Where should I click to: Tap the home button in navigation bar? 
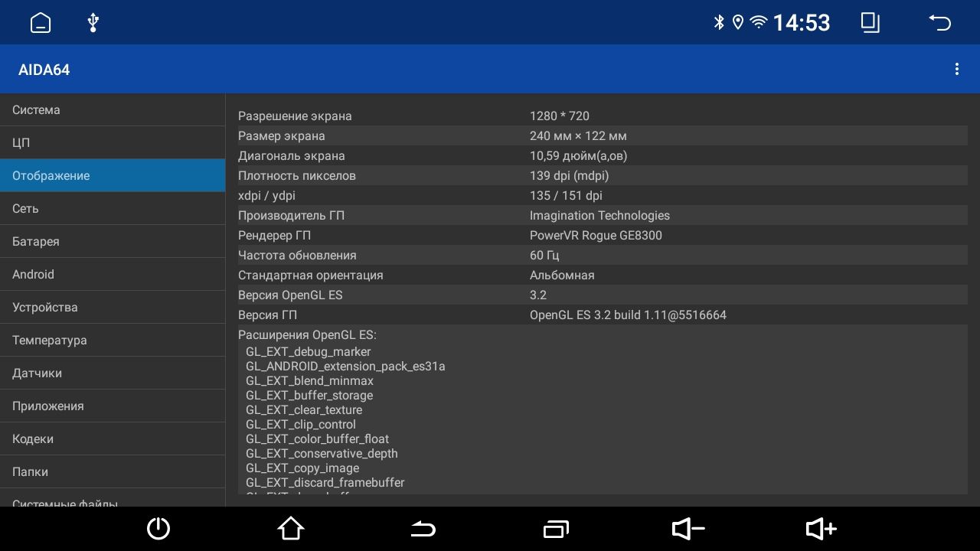pos(291,529)
